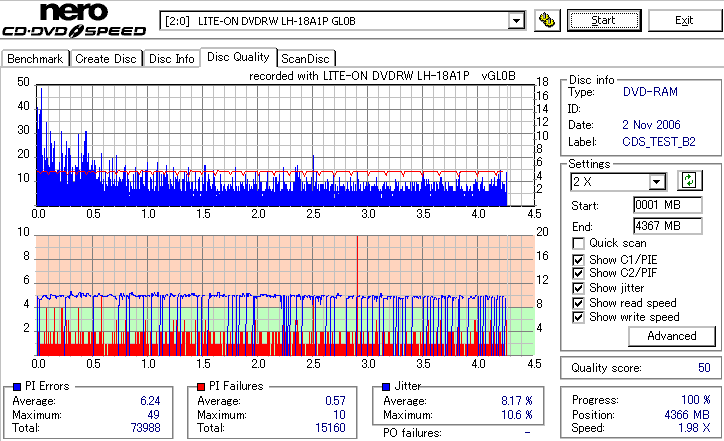
Task: Expand the drive list dropdown arrow
Action: pos(516,21)
